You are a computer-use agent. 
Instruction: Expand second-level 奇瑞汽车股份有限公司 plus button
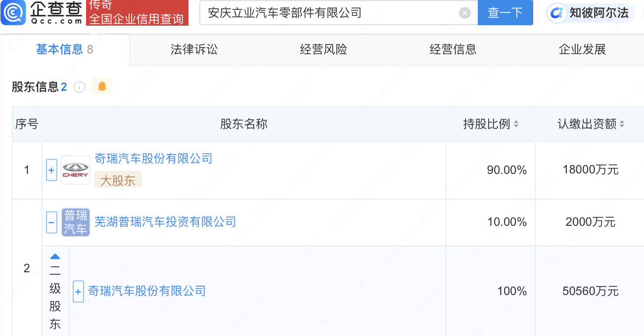(x=78, y=291)
